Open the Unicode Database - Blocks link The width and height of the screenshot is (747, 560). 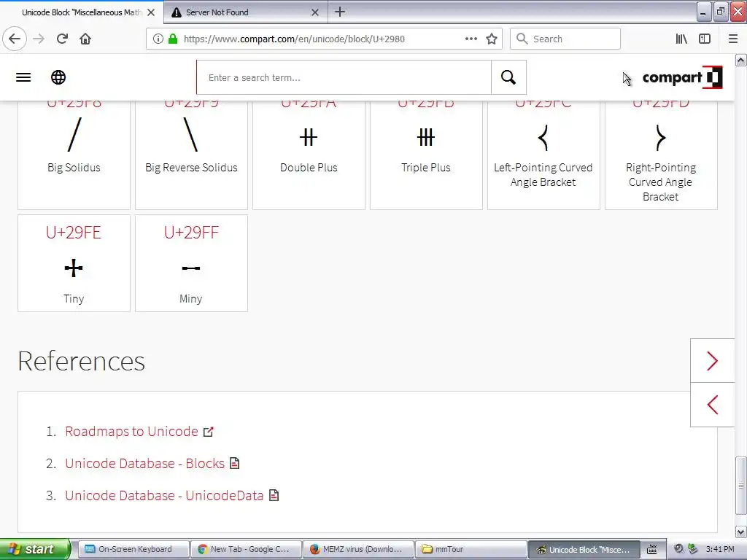click(x=145, y=463)
